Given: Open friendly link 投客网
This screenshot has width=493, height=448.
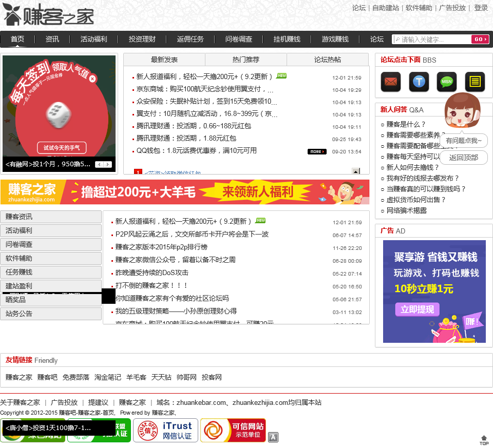Looking at the screenshot, I should pos(212,377).
